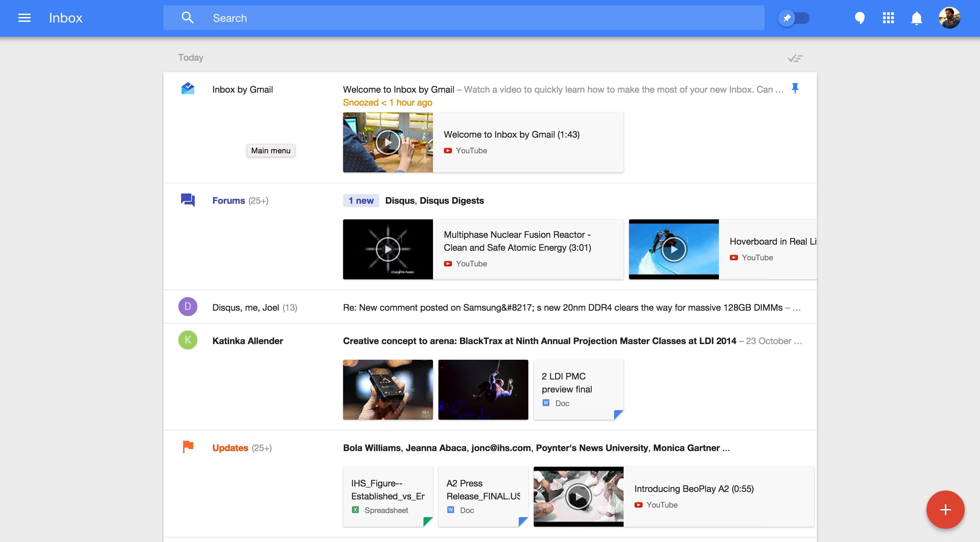Click the Inbox title in header
The image size is (980, 542).
pos(65,18)
